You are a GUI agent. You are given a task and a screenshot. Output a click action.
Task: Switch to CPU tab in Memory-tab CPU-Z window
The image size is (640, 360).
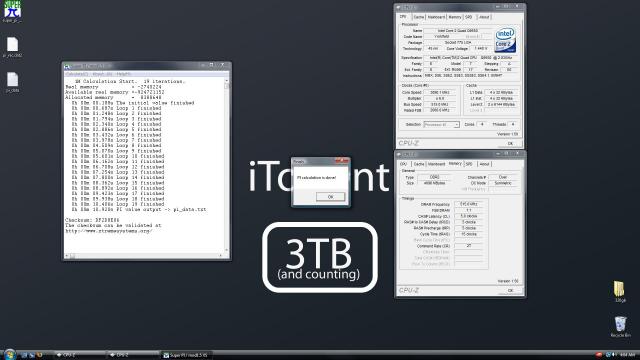(x=404, y=164)
